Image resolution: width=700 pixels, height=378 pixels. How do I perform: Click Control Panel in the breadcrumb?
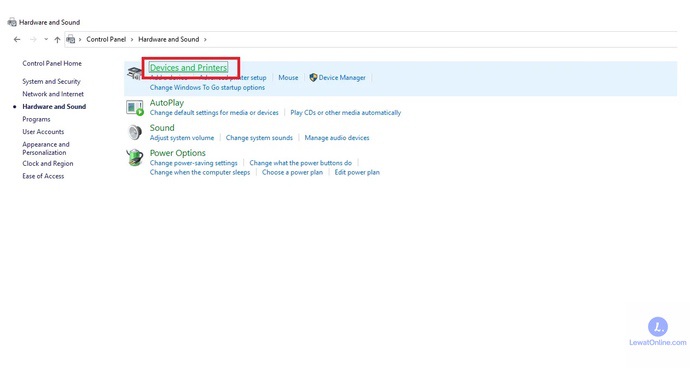(106, 39)
